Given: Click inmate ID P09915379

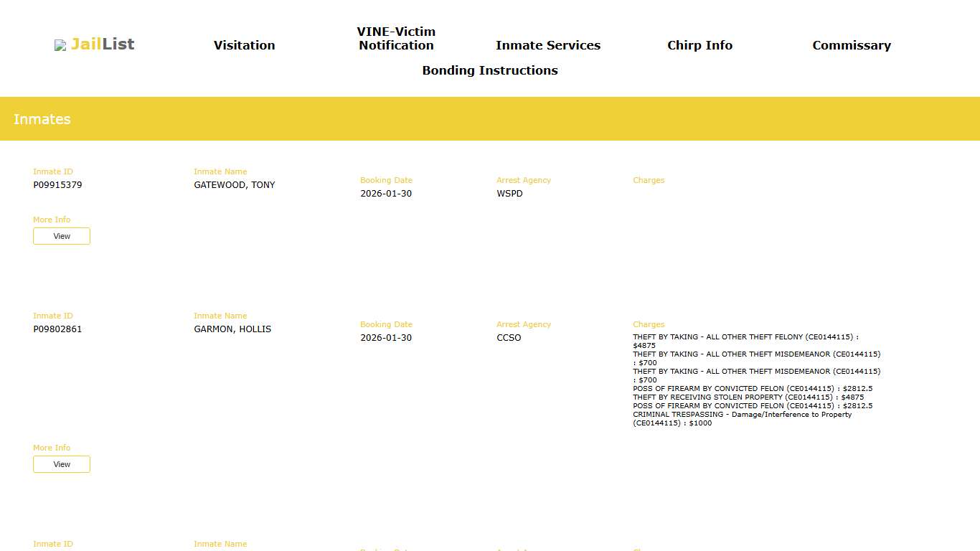Looking at the screenshot, I should 57,185.
